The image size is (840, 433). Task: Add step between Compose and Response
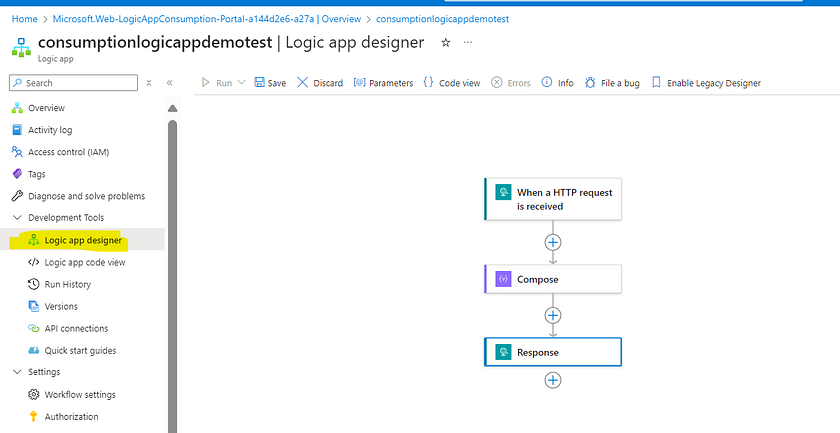click(x=552, y=315)
